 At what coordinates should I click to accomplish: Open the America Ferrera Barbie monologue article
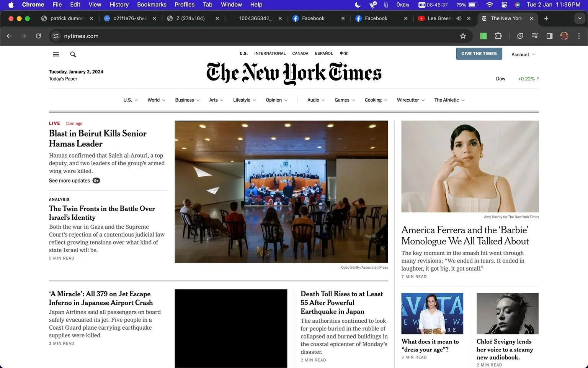tap(465, 235)
